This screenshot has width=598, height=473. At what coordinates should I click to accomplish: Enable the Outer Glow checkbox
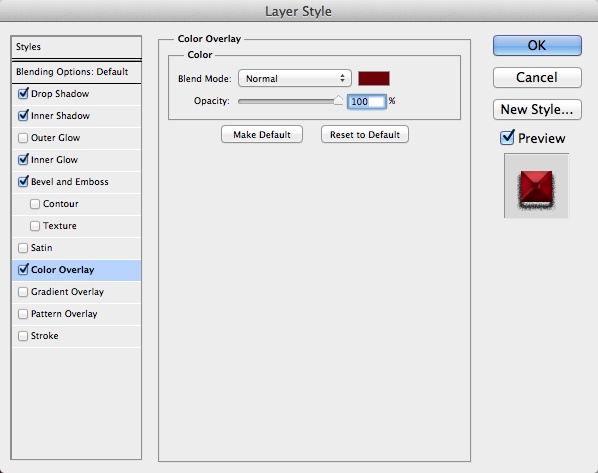tap(23, 138)
